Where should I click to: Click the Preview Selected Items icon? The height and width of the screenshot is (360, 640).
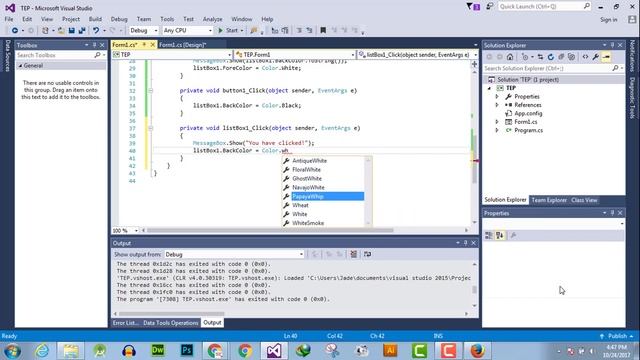(607, 57)
